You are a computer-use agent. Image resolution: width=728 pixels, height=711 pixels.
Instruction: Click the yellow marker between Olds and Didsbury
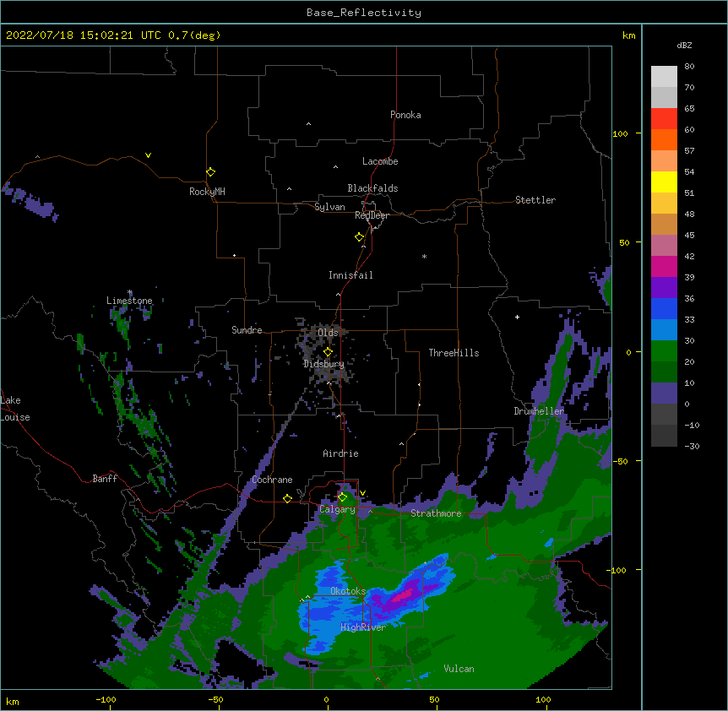pyautogui.click(x=328, y=351)
